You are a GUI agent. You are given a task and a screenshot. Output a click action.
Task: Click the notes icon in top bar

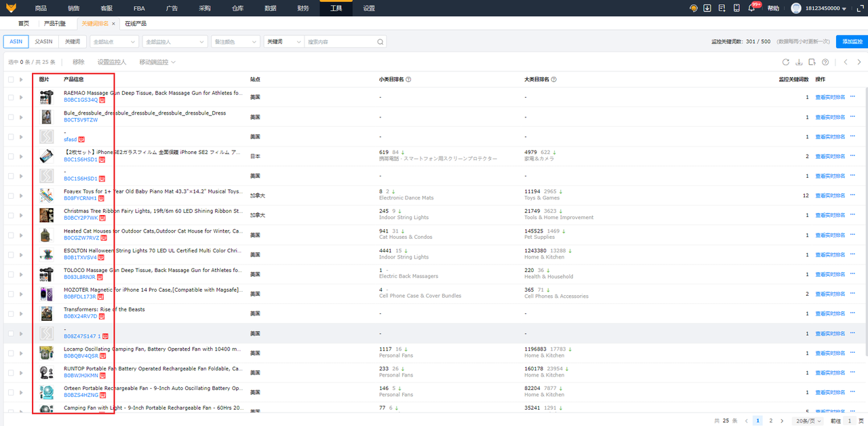(x=722, y=8)
